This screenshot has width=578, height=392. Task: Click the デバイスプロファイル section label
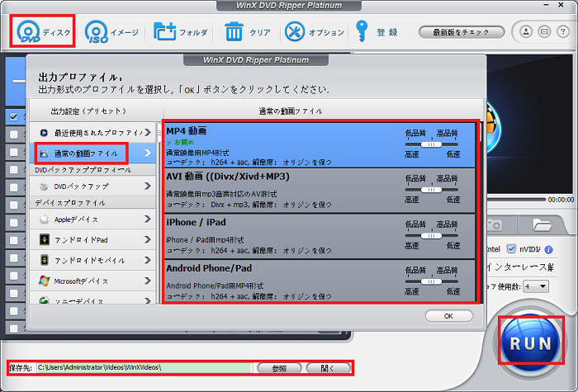tap(70, 203)
